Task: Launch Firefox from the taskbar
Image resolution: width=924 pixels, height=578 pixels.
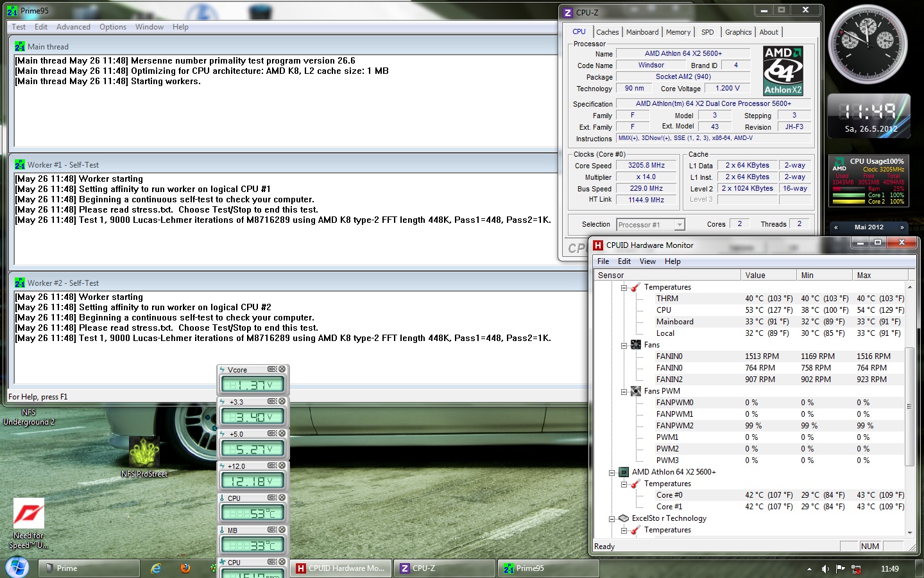Action: [185, 568]
